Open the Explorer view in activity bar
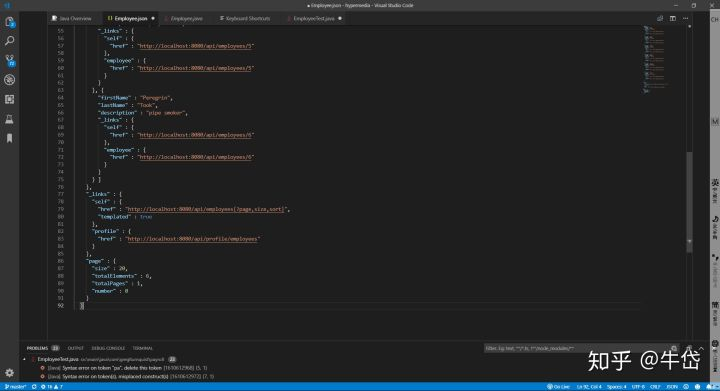This screenshot has width=720, height=391. pyautogui.click(x=9, y=22)
